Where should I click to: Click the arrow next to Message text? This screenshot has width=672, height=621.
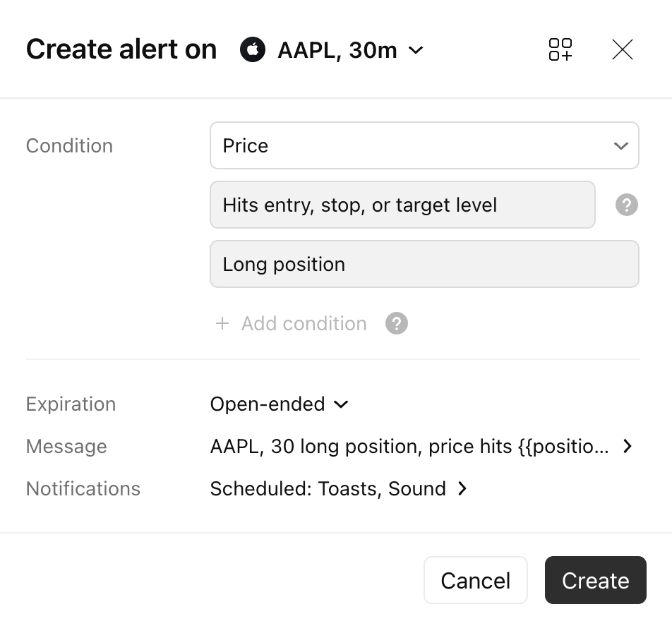click(627, 446)
